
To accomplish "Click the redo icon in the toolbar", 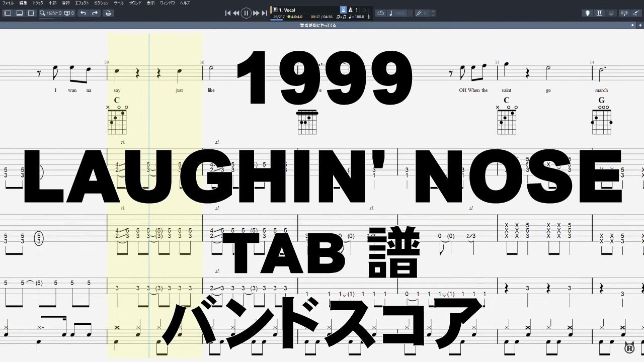I will [95, 13].
